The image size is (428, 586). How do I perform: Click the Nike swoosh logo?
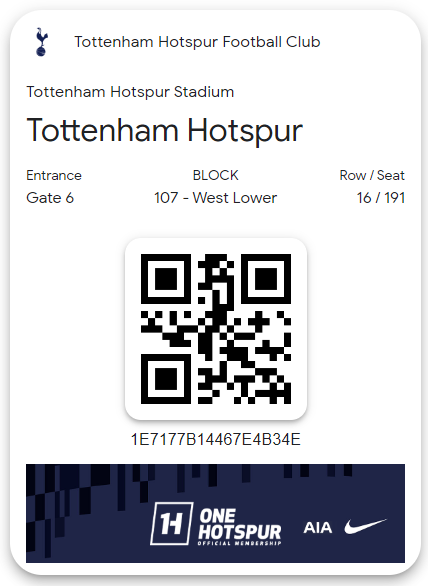[x=365, y=526]
